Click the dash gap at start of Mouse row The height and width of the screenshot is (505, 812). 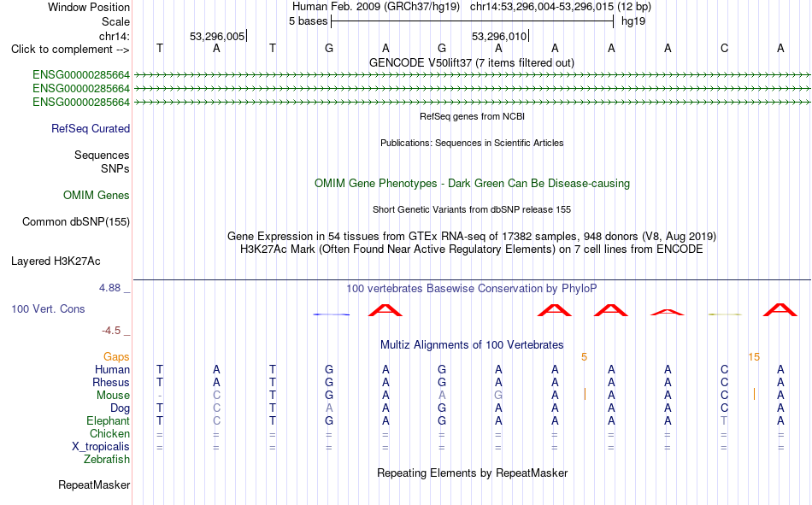click(160, 396)
